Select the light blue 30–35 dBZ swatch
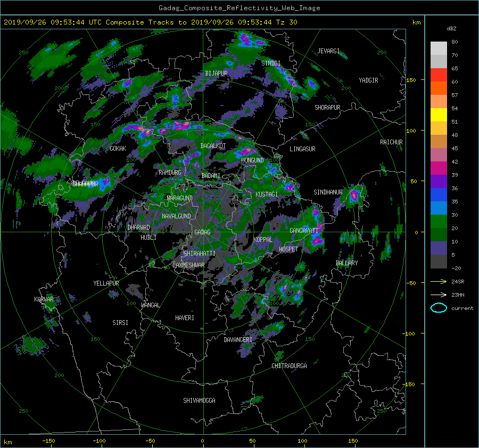 [x=439, y=208]
